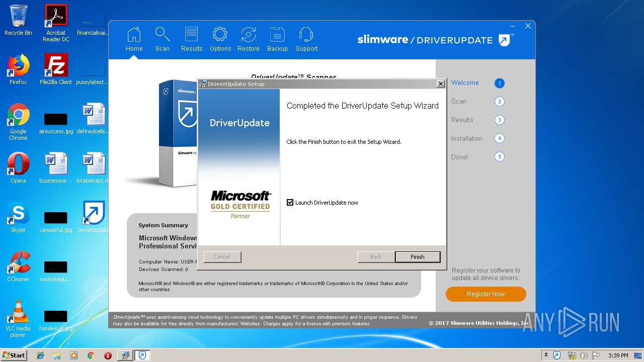The image size is (644, 362).
Task: Open Windows Explorer folder from taskbar
Action: [57, 355]
